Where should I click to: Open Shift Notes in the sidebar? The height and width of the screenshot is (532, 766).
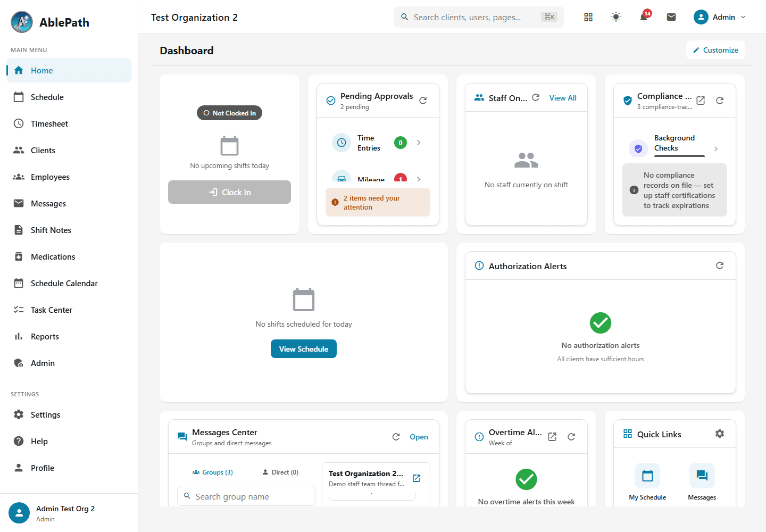[x=69, y=230]
